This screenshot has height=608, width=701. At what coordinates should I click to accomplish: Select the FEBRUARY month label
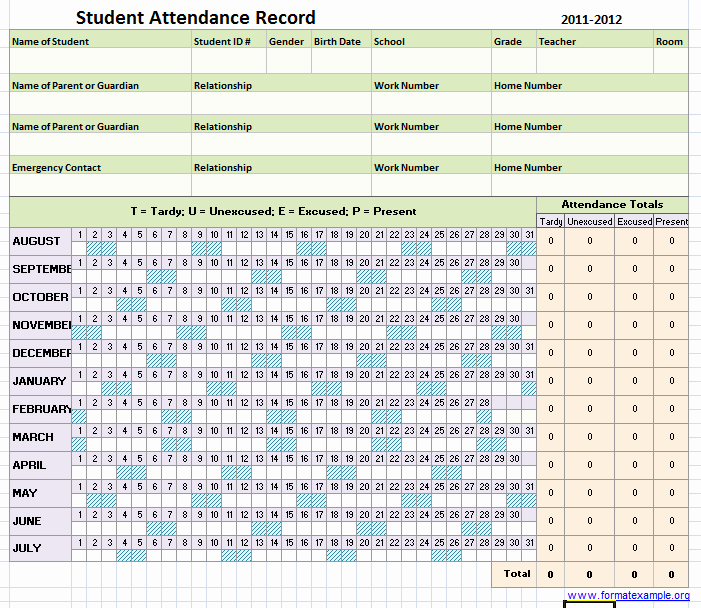click(40, 409)
